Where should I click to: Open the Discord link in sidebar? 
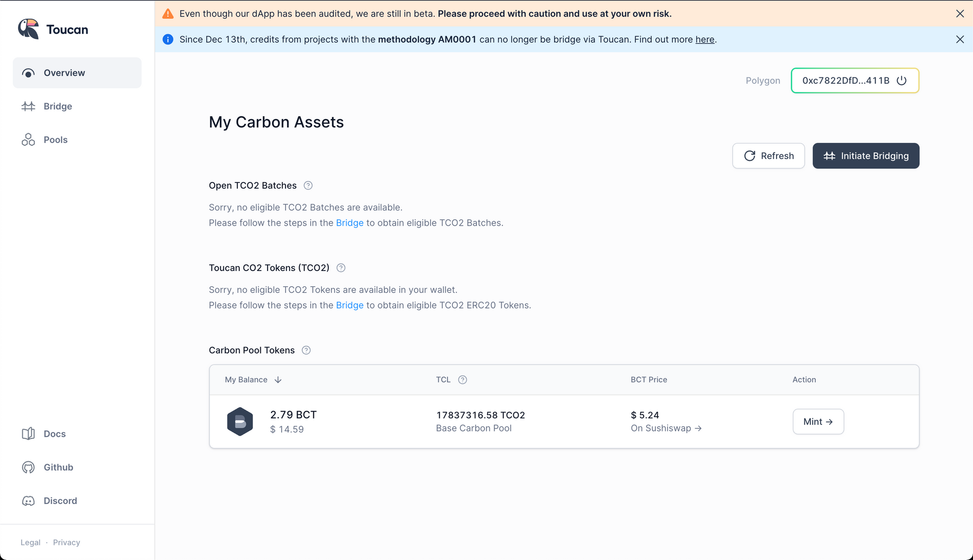pyautogui.click(x=60, y=501)
